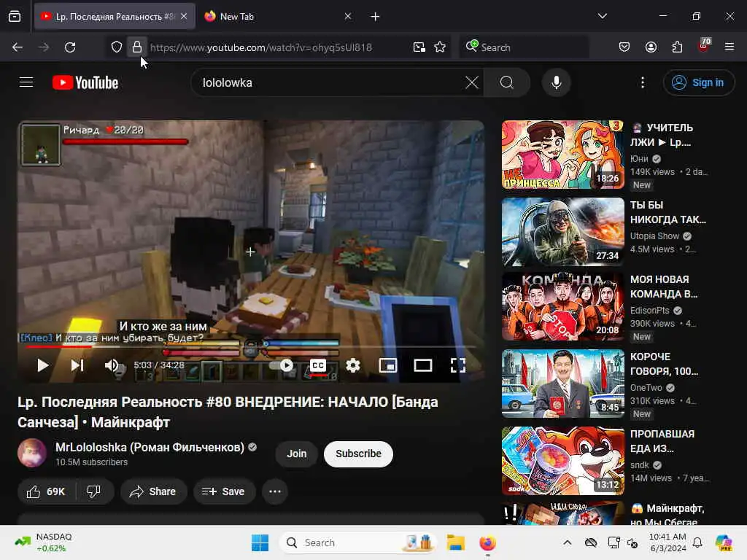Open the MrLololoshka channel name link
Image resolution: width=747 pixels, height=560 pixels.
click(x=150, y=447)
